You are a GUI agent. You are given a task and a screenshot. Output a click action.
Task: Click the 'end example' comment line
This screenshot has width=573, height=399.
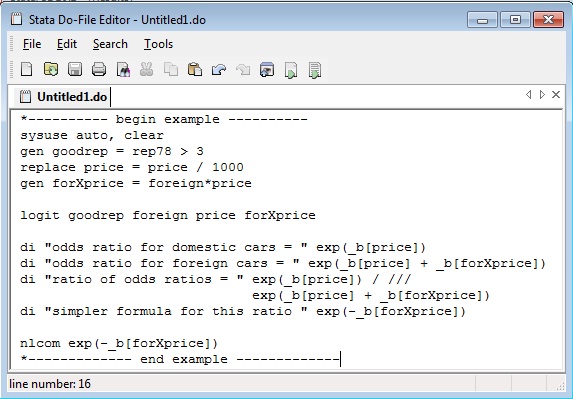tap(180, 360)
